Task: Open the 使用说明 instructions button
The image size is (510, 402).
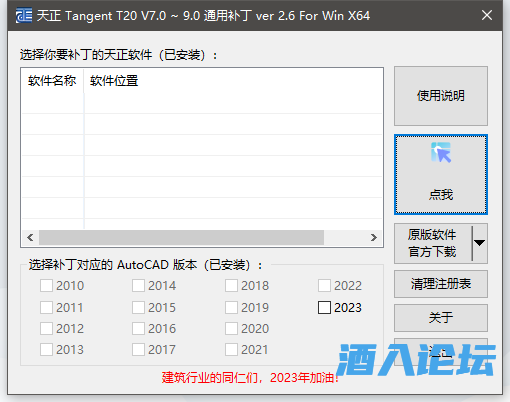Action: [x=441, y=96]
